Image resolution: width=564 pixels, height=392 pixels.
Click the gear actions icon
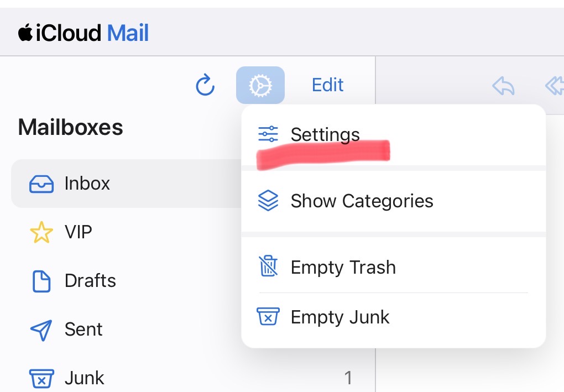(260, 85)
